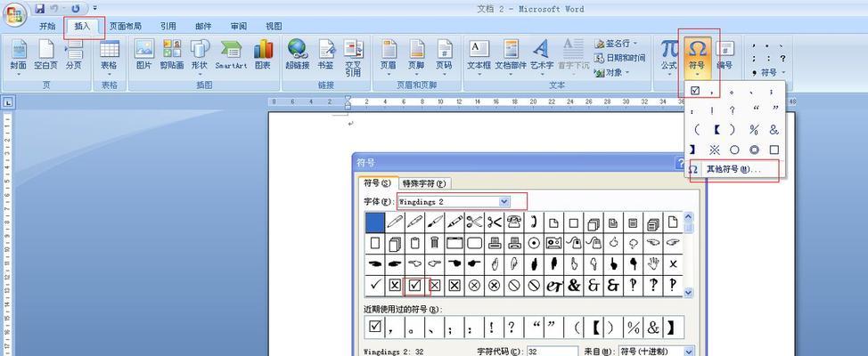
Task: Click the 字符代码 character code field
Action: pos(553,352)
